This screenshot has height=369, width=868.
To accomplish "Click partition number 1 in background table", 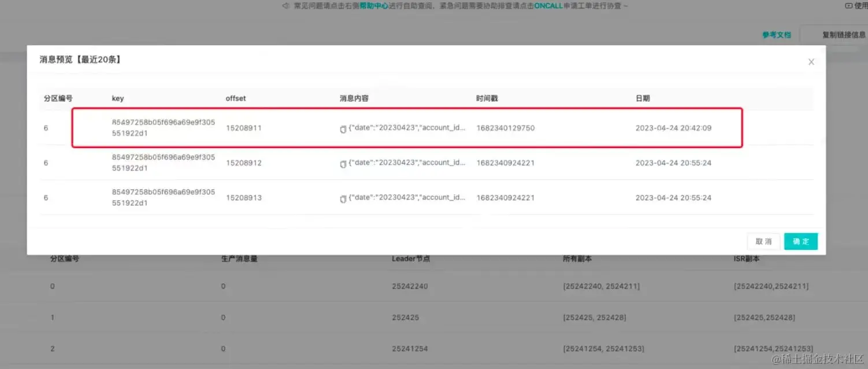I will click(52, 318).
